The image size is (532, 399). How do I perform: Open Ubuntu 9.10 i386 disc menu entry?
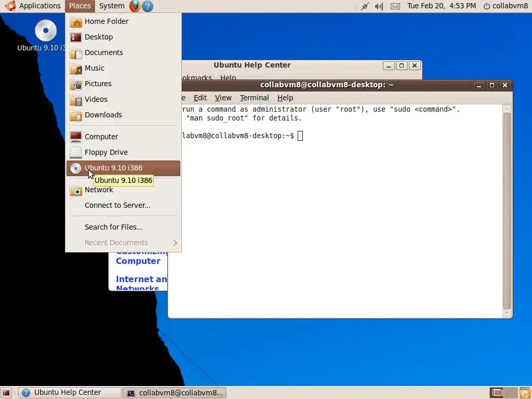123,168
